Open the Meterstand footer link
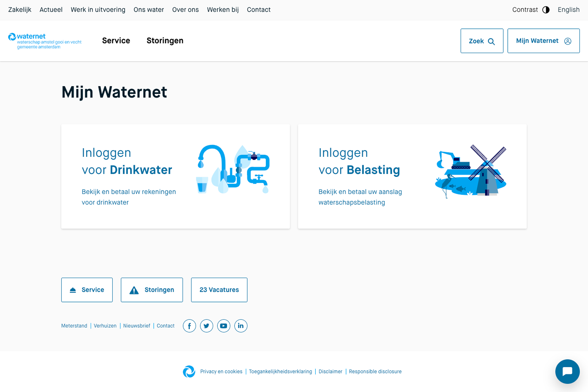 click(74, 326)
